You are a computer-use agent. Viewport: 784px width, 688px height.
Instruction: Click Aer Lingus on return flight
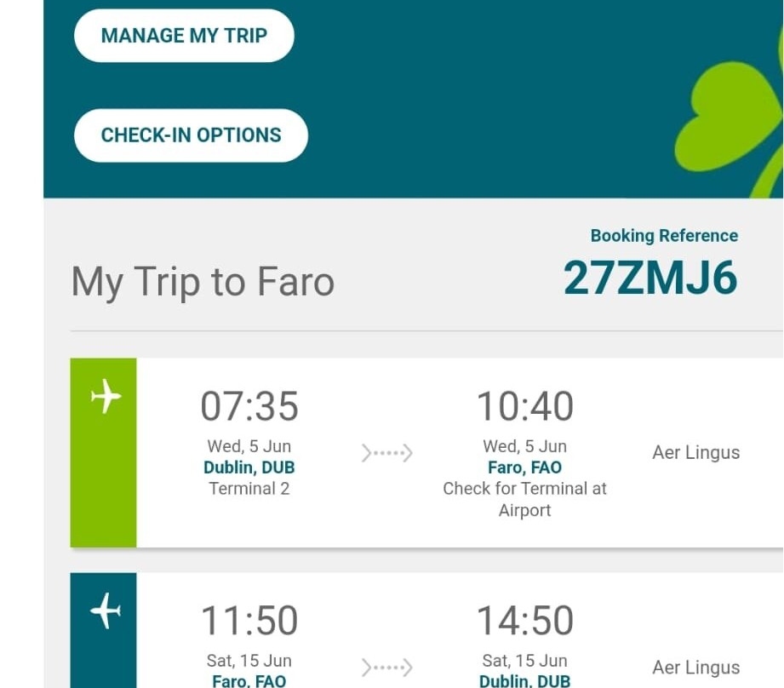695,668
